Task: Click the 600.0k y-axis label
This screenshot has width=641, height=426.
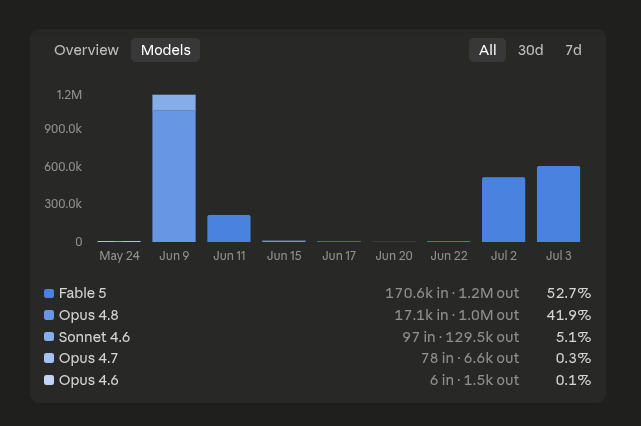Action: (63, 167)
